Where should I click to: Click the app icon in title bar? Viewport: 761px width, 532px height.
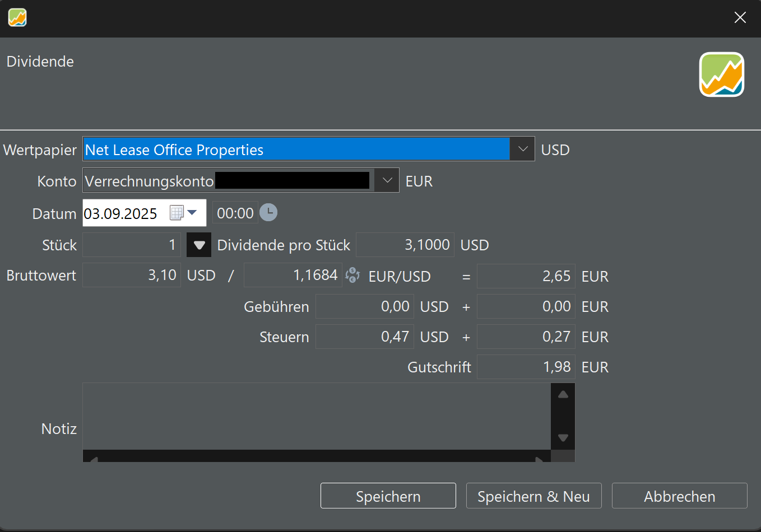pos(17,18)
